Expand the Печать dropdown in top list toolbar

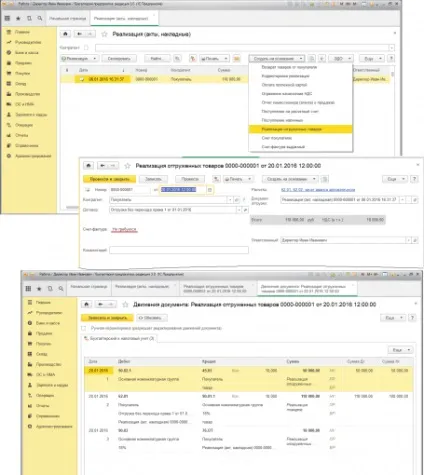pos(215,59)
